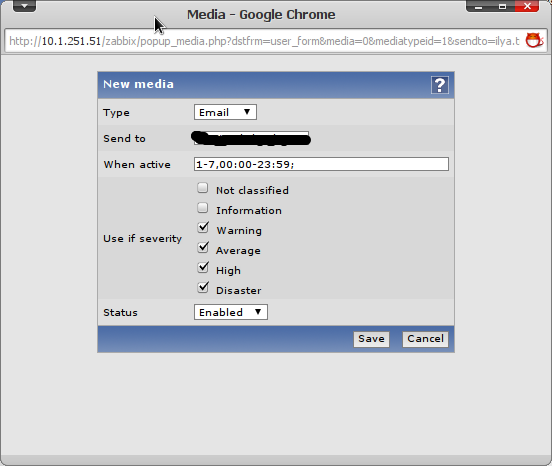Click the 'Media - Google Chrome' window title

coord(261,15)
